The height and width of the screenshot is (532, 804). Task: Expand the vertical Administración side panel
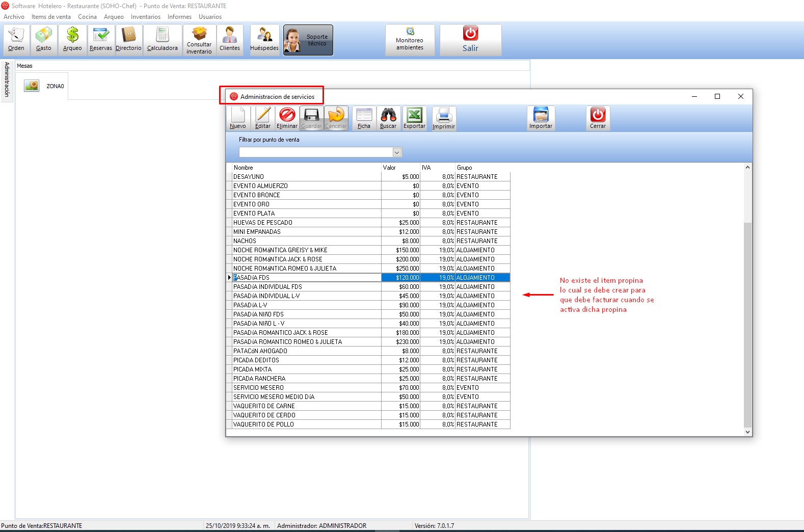point(7,79)
